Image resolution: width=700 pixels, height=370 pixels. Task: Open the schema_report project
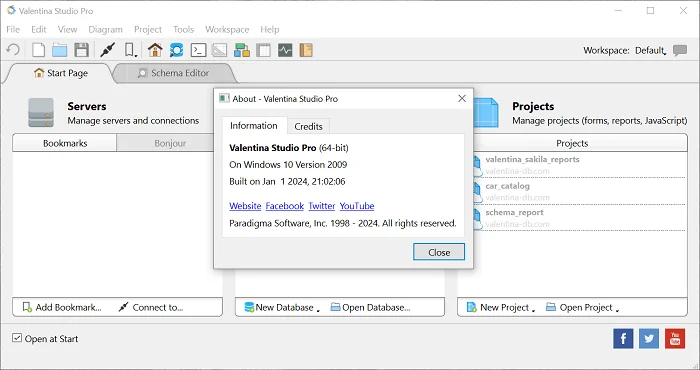[x=579, y=218]
